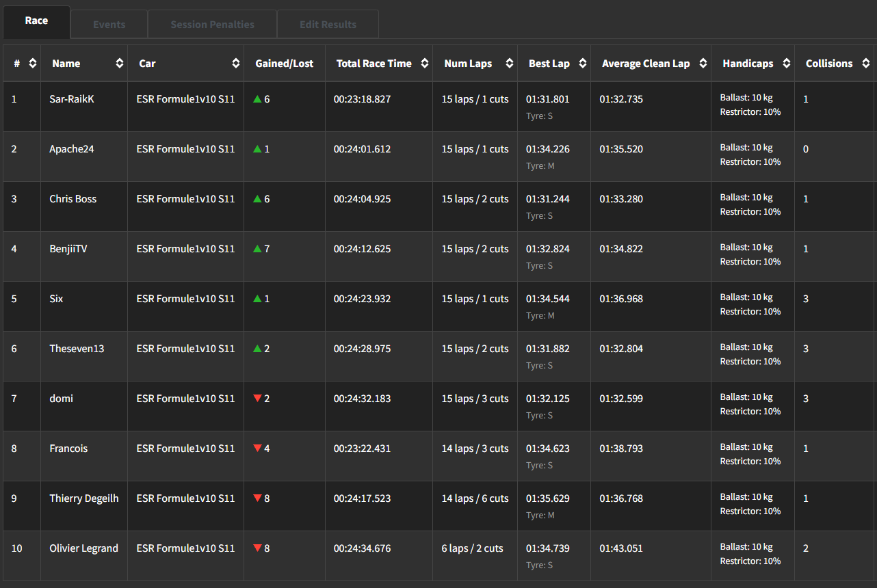The image size is (877, 588).
Task: Click the Best Lap header label
Action: [549, 64]
